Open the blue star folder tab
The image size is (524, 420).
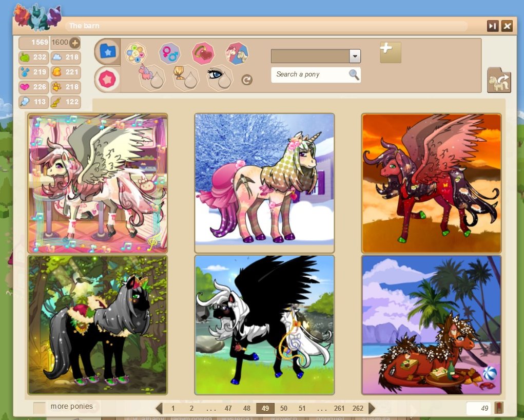107,51
